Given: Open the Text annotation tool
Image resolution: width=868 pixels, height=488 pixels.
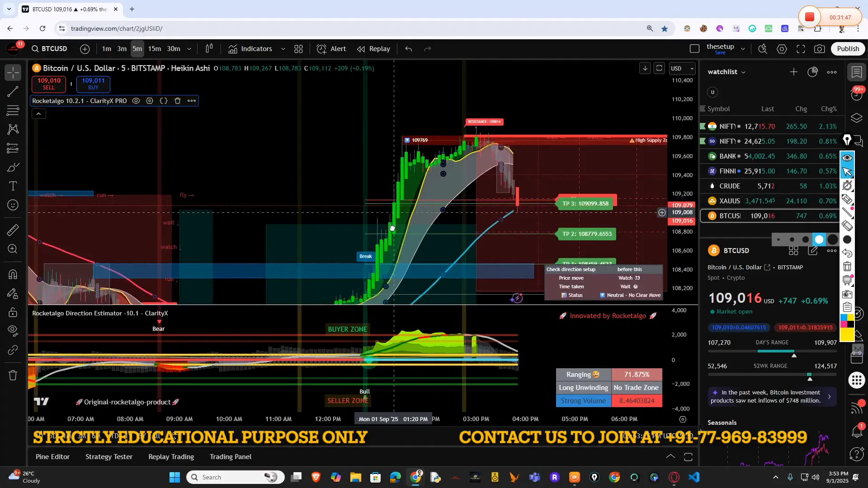Looking at the screenshot, I should click(13, 186).
